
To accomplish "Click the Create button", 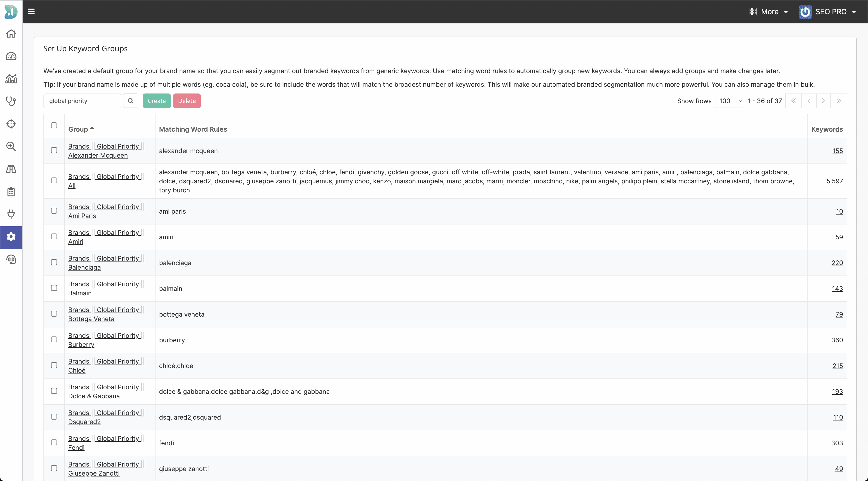I will point(157,101).
